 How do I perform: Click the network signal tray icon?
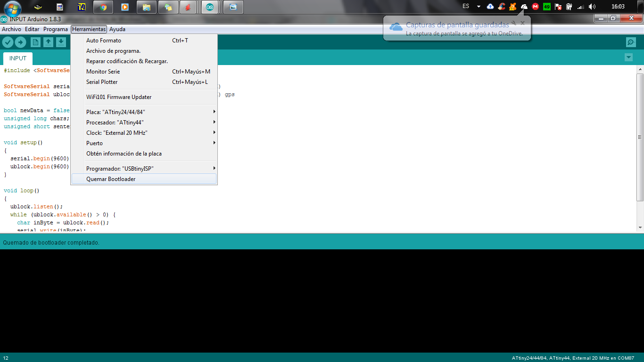(x=581, y=7)
